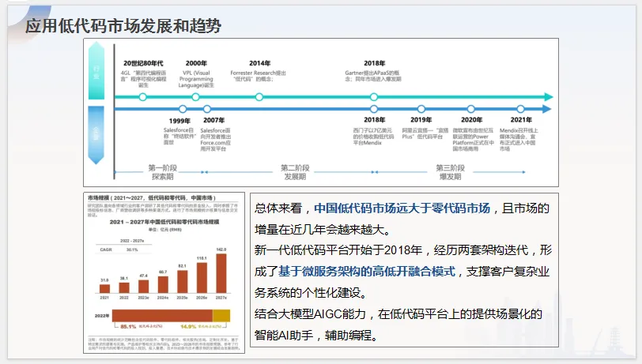Click the CAGR 30.1% value
Viewport: 642px width, 364px height.
click(132, 250)
